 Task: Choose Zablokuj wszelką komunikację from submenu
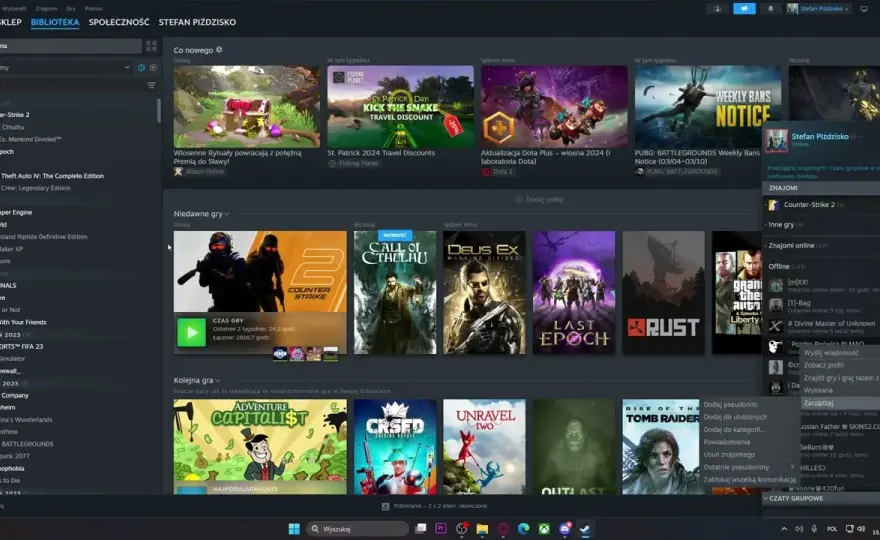(749, 480)
